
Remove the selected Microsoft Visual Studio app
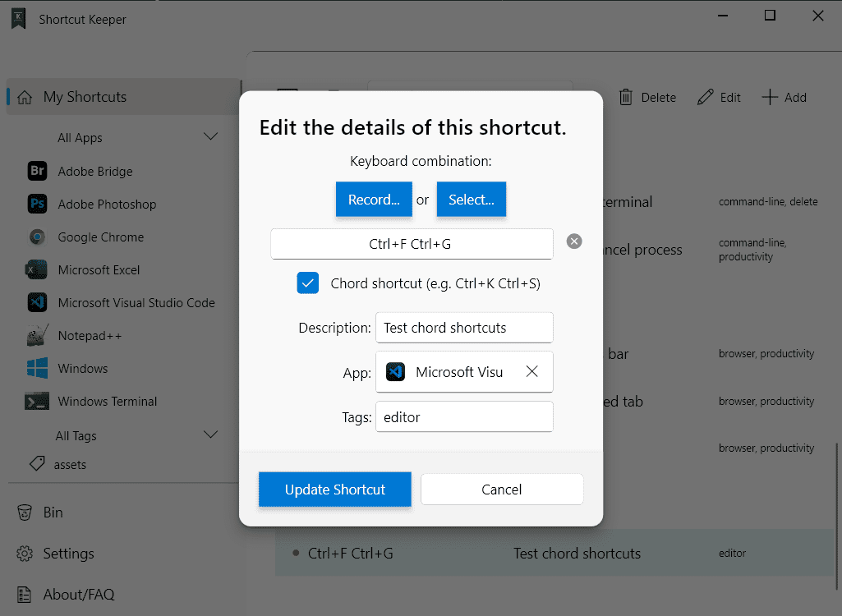[x=531, y=371]
